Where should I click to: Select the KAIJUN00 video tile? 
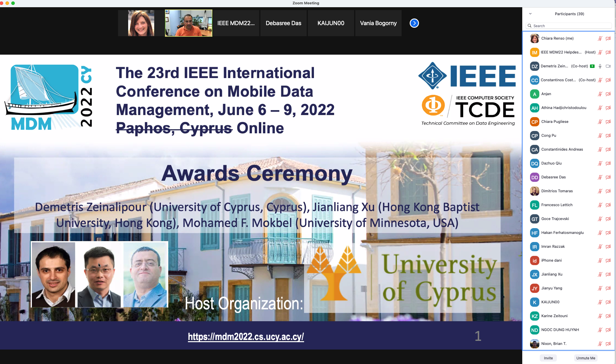[x=331, y=23]
